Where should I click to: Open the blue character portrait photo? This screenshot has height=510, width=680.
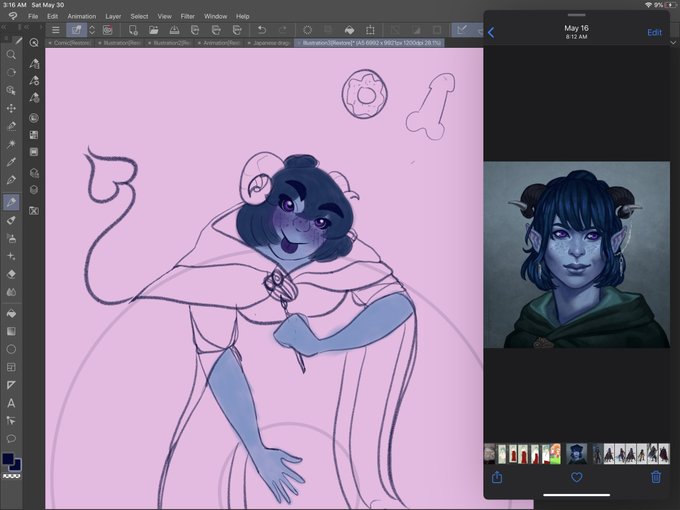pyautogui.click(x=576, y=255)
